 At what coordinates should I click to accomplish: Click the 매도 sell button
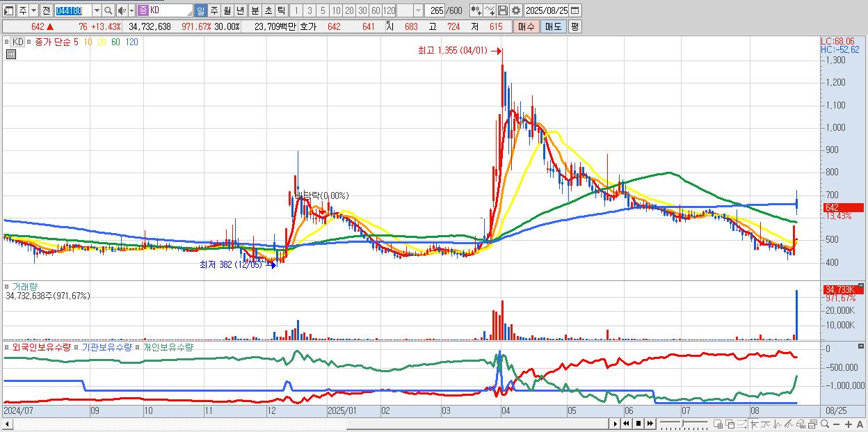point(553,26)
